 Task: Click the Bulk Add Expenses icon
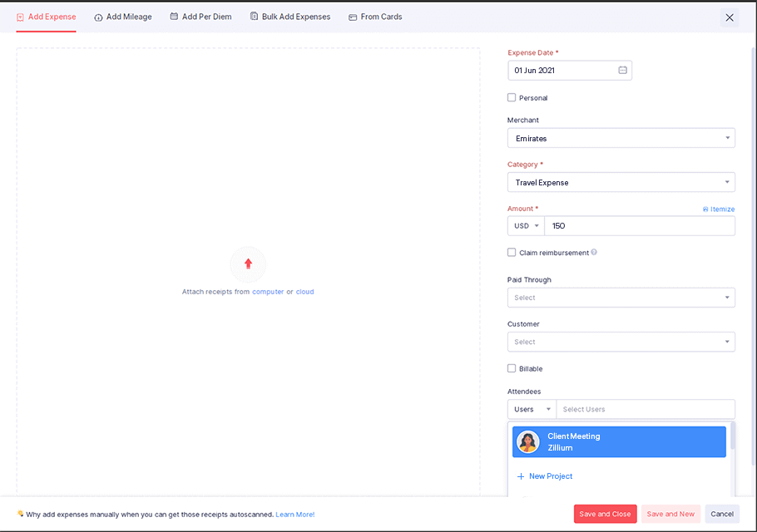252,16
